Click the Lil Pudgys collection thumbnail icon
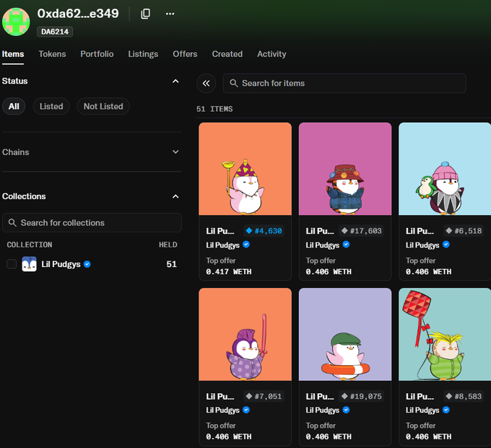This screenshot has height=448, width=491. (29, 264)
